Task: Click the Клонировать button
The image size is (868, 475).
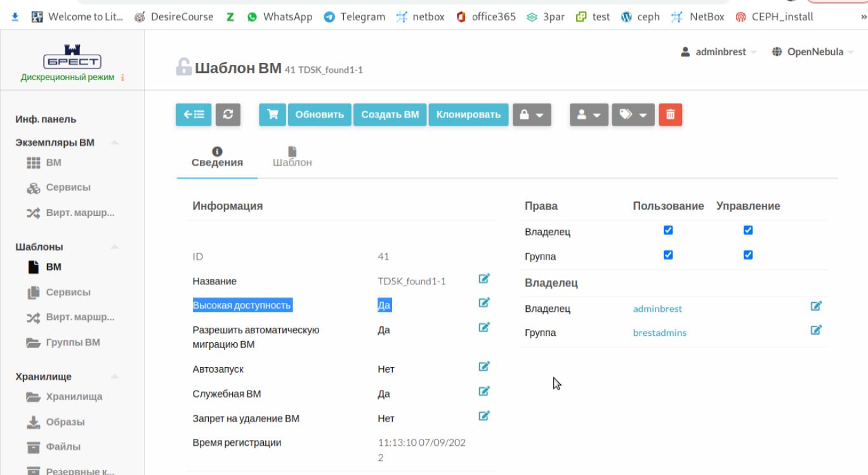Action: tap(468, 115)
